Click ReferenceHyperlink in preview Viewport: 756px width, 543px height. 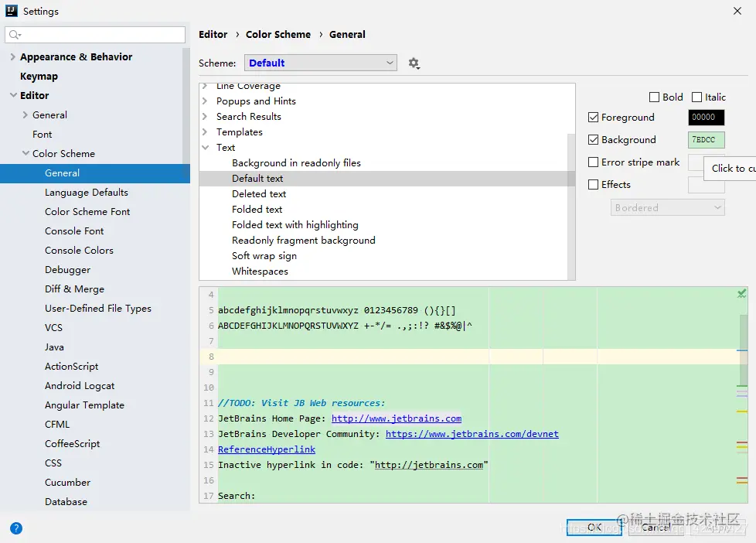point(267,449)
